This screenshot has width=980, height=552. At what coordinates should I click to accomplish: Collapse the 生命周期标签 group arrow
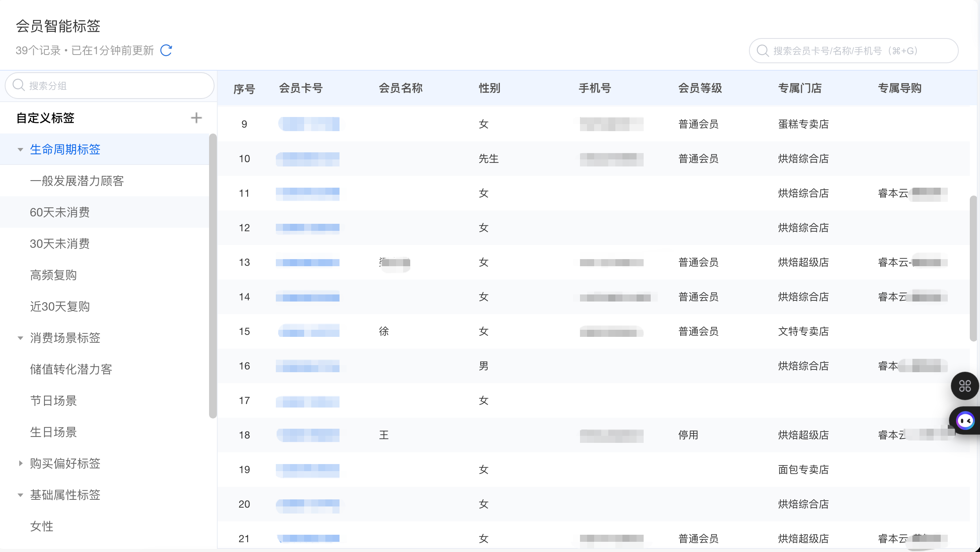click(x=20, y=150)
